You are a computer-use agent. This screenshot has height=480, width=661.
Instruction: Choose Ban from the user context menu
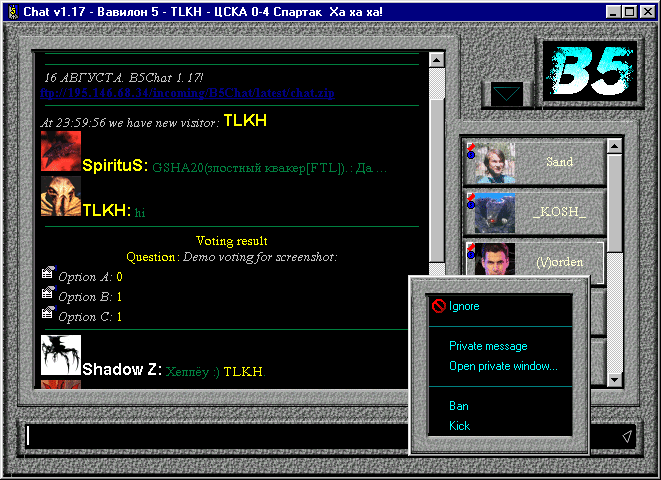[x=459, y=406]
